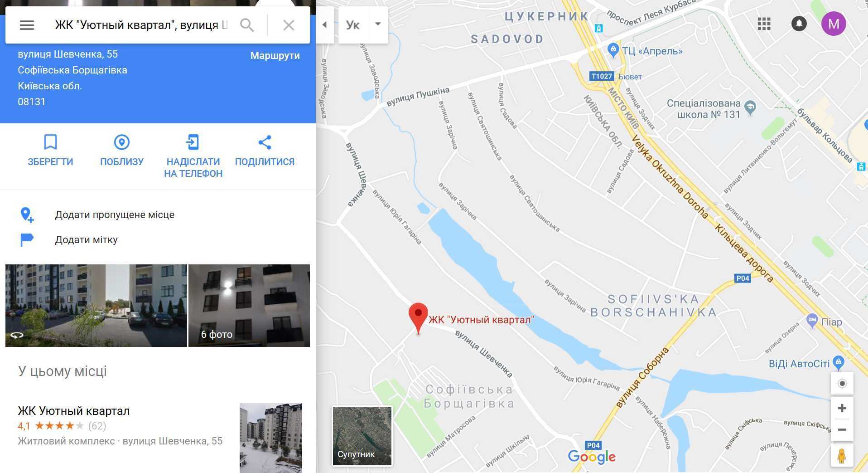Expand the Ук language dropdown arrow
This screenshot has width=868, height=473.
[378, 24]
